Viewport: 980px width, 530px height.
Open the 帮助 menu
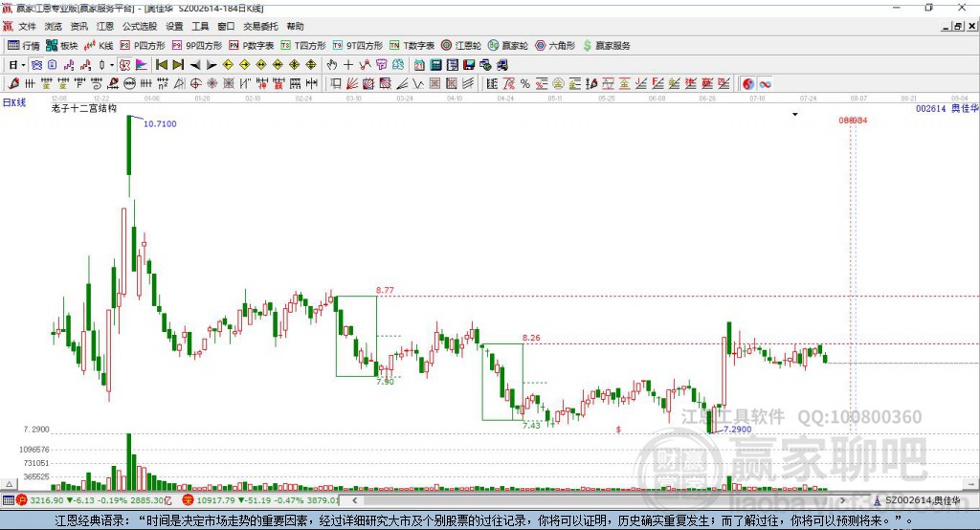295,26
